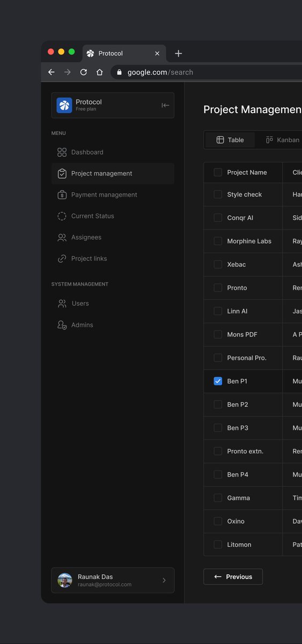Check the Gamma row checkbox
The image size is (302, 644).
[218, 498]
